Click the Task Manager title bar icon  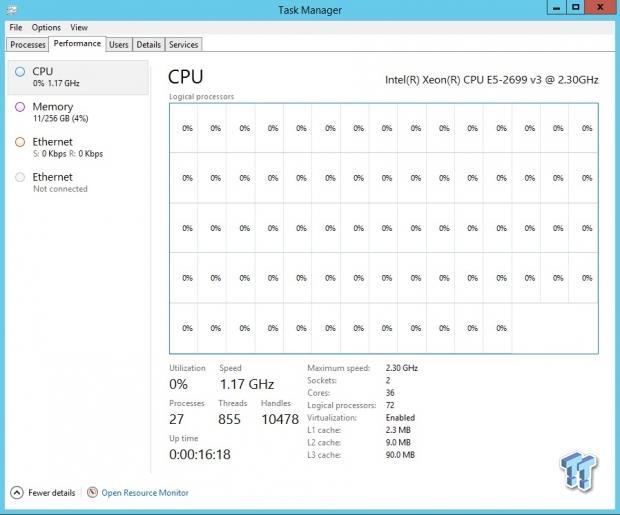pyautogui.click(x=11, y=9)
